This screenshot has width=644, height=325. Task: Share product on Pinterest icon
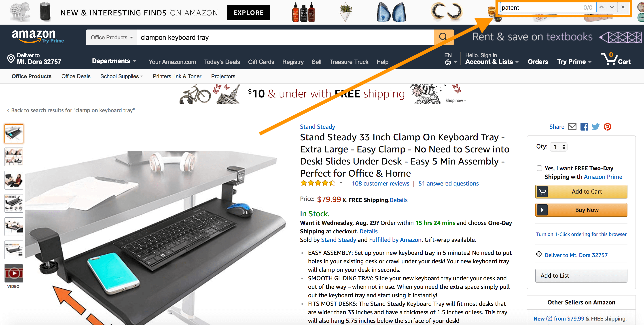pyautogui.click(x=608, y=127)
